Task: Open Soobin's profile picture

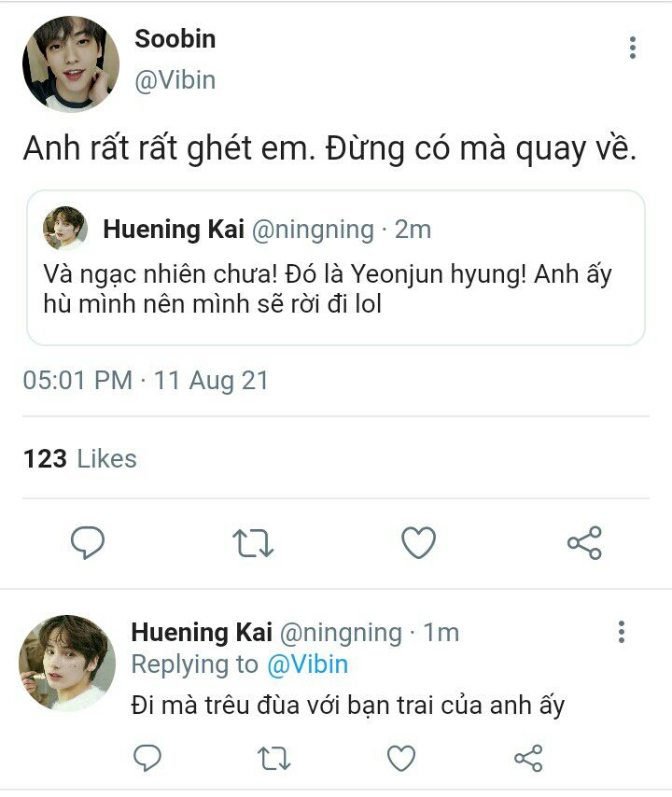Action: 70,63
